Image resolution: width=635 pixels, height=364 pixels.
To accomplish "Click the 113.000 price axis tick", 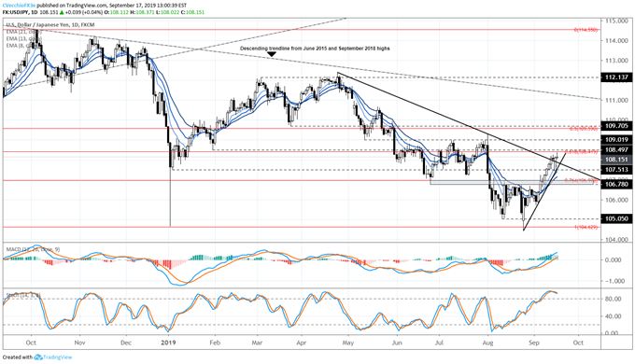I will click(x=616, y=61).
